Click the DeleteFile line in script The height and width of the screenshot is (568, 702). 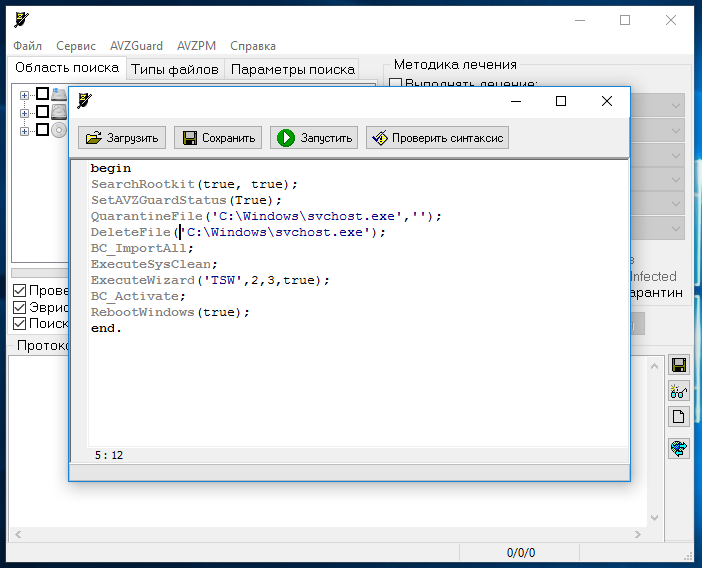(x=238, y=233)
